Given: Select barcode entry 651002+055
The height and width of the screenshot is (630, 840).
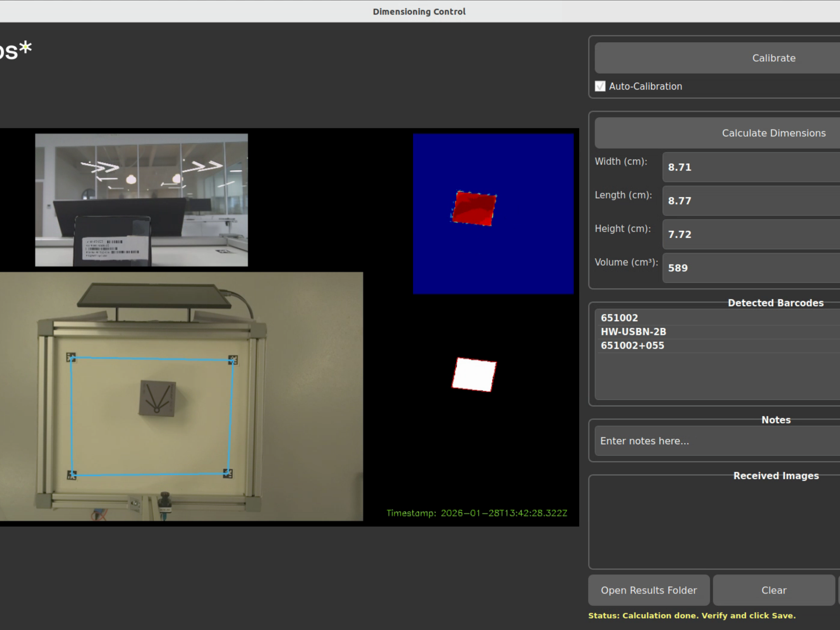Looking at the screenshot, I should pos(632,346).
